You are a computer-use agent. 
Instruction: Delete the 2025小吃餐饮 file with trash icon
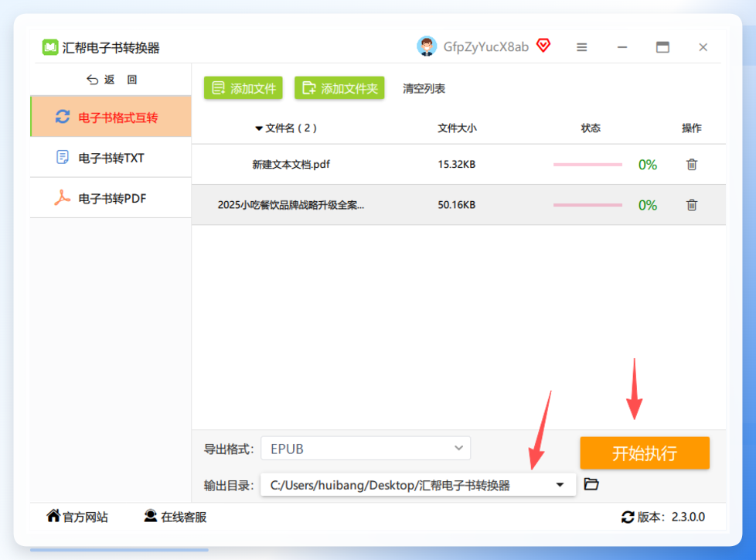point(692,205)
